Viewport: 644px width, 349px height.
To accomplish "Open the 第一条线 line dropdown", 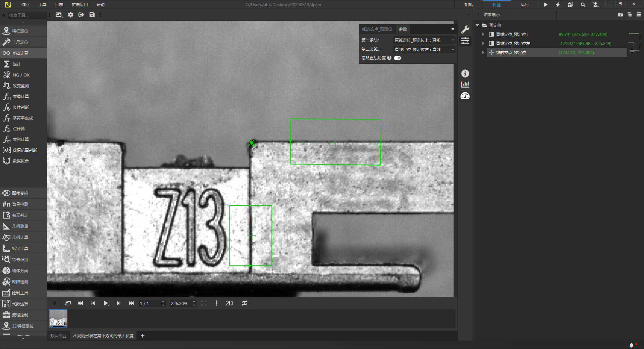I will [x=424, y=40].
